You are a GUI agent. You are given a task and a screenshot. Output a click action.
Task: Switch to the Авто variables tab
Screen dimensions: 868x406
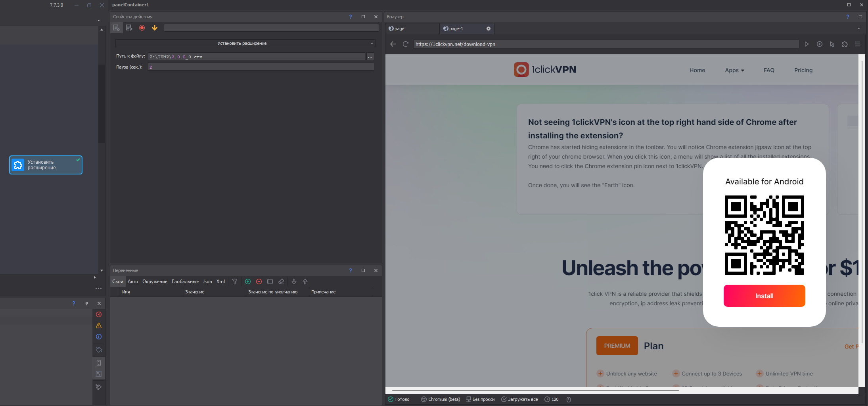(x=133, y=282)
